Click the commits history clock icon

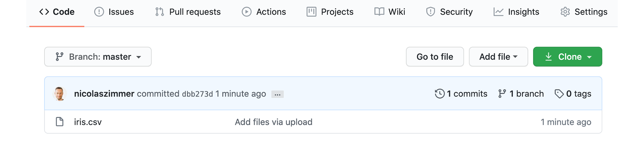click(440, 94)
